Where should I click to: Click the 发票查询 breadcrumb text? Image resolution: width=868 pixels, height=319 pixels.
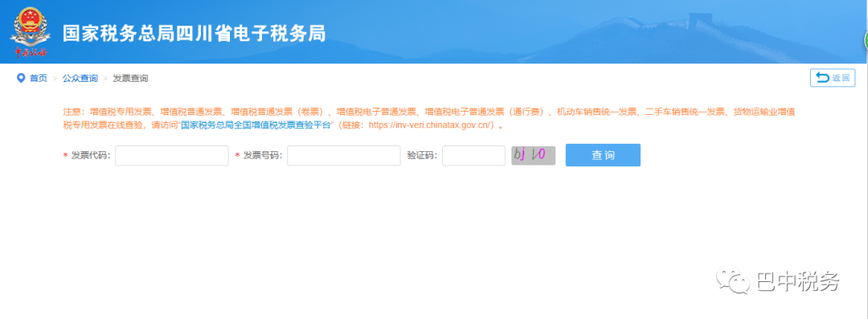pos(131,78)
